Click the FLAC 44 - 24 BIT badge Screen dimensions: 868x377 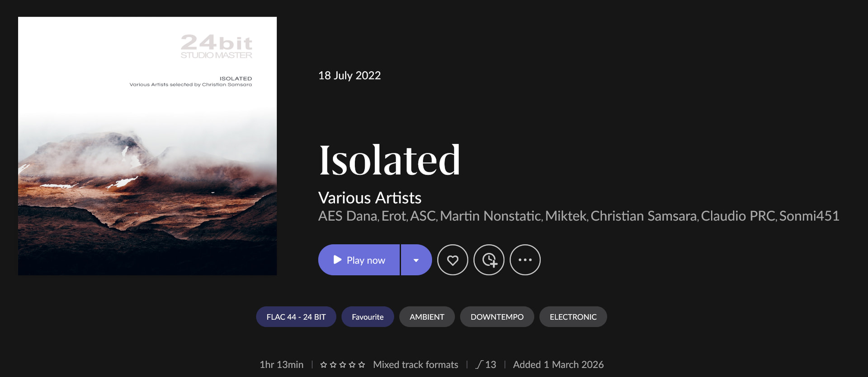(x=296, y=317)
